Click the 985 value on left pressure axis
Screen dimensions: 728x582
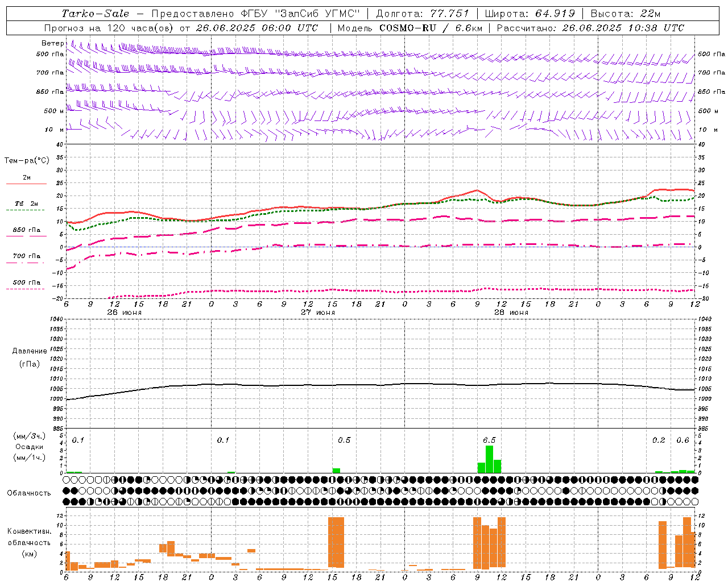click(57, 428)
